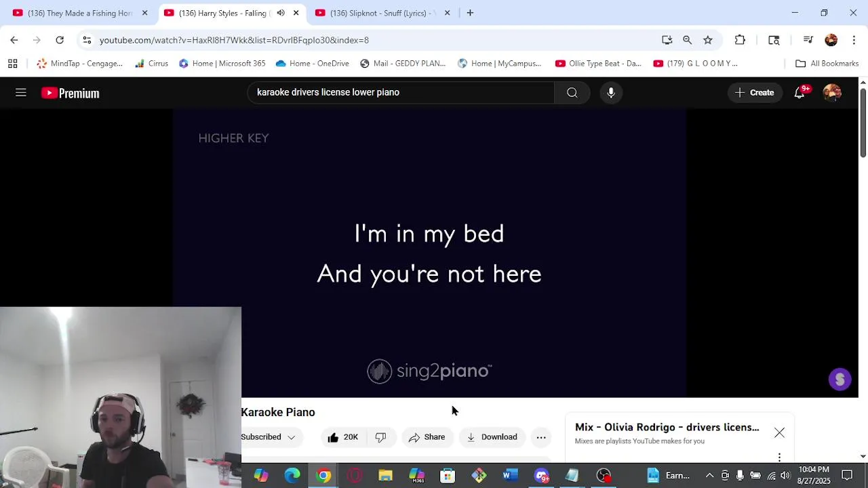
Task: Open Home OneDrive bookmark
Action: coord(312,64)
